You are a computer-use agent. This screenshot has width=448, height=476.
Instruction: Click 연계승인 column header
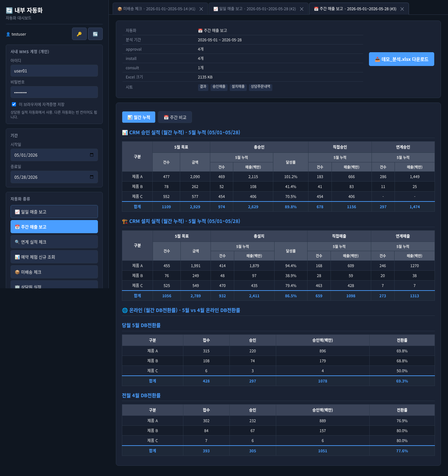point(403,147)
